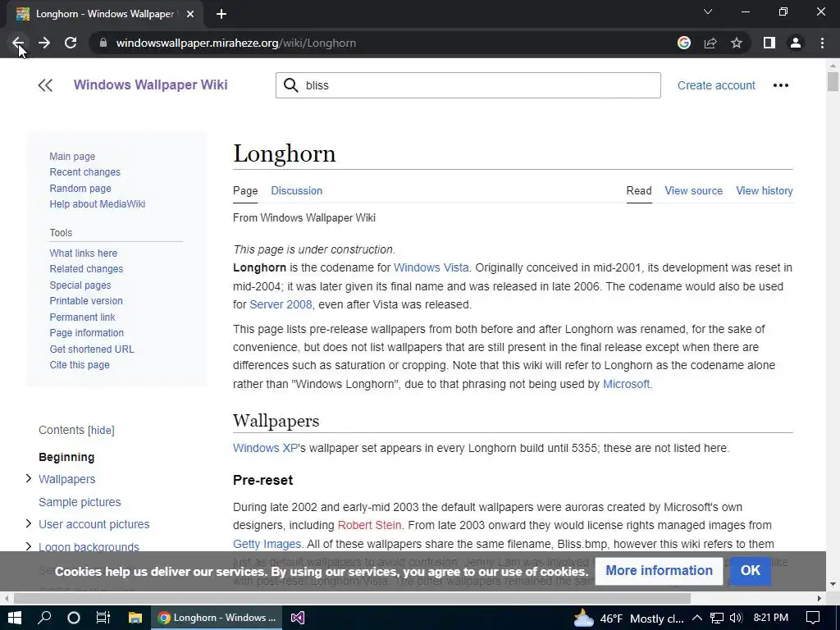Close the Longhorn browser tab

[x=190, y=15]
